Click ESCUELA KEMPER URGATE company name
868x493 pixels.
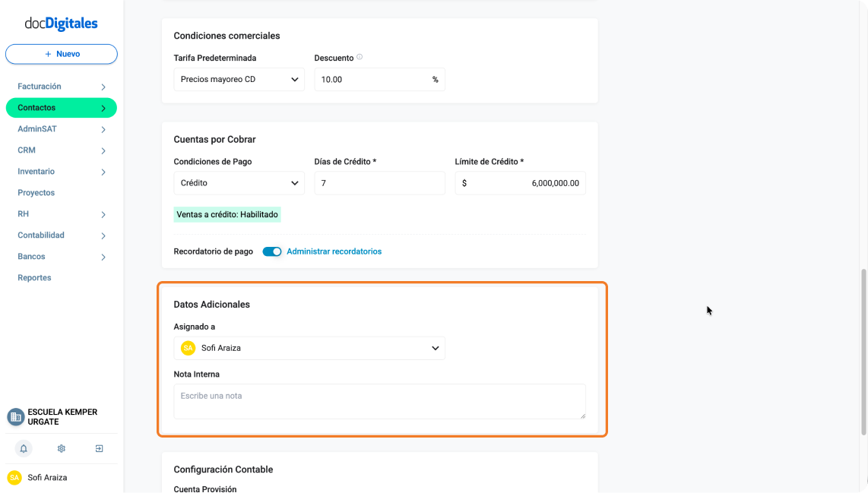62,416
